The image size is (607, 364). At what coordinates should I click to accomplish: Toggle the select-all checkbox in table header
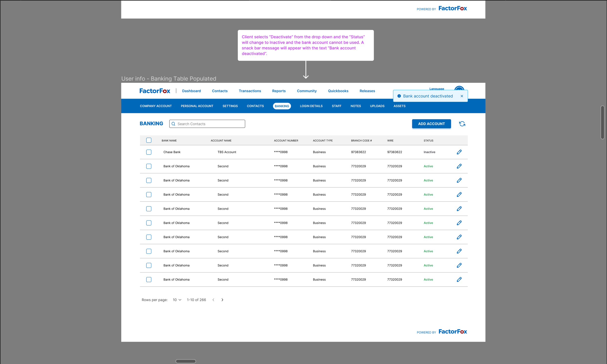click(x=149, y=140)
